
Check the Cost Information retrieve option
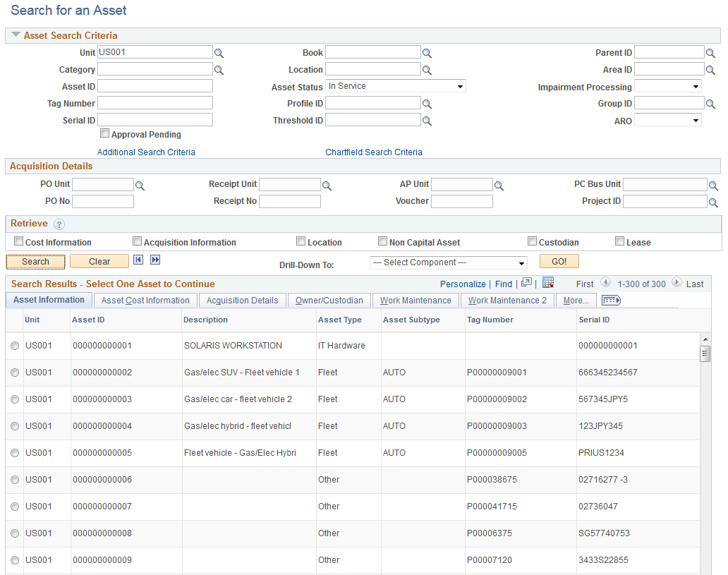click(x=18, y=241)
